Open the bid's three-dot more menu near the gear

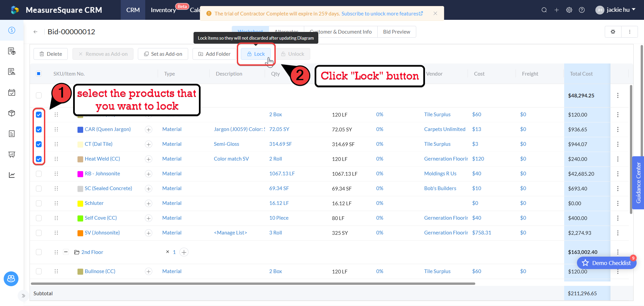630,32
